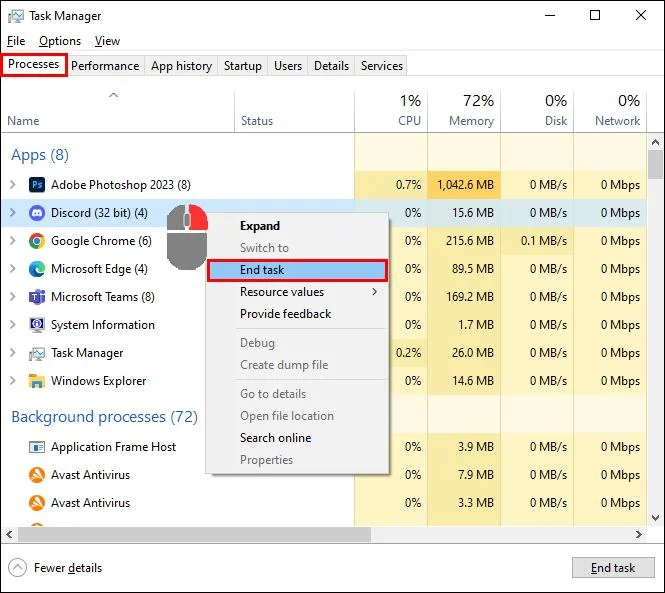Click the Fewer details arrow icon
The width and height of the screenshot is (665, 593).
click(x=17, y=568)
